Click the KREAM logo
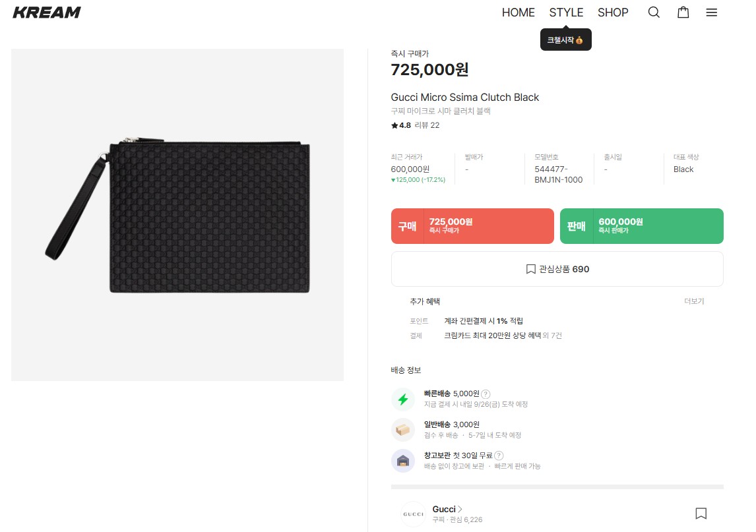 47,13
